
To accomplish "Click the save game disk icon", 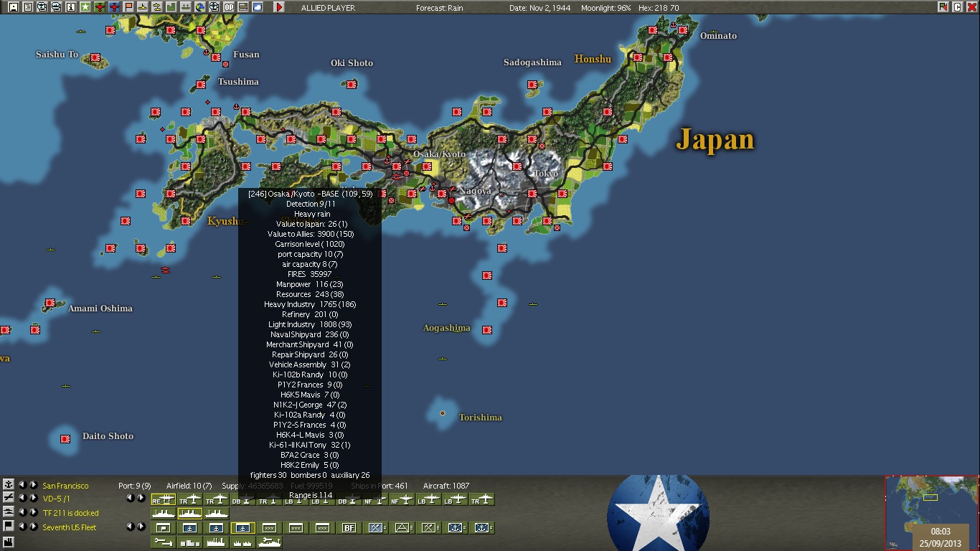I will point(13,7).
